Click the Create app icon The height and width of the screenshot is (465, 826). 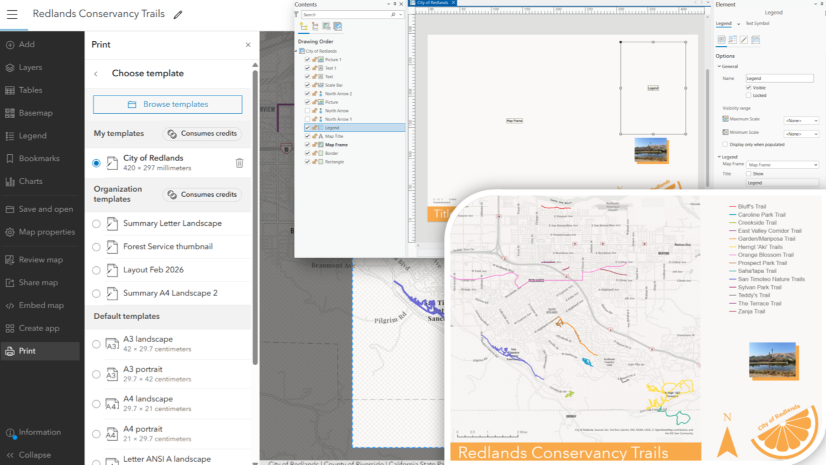(x=10, y=328)
